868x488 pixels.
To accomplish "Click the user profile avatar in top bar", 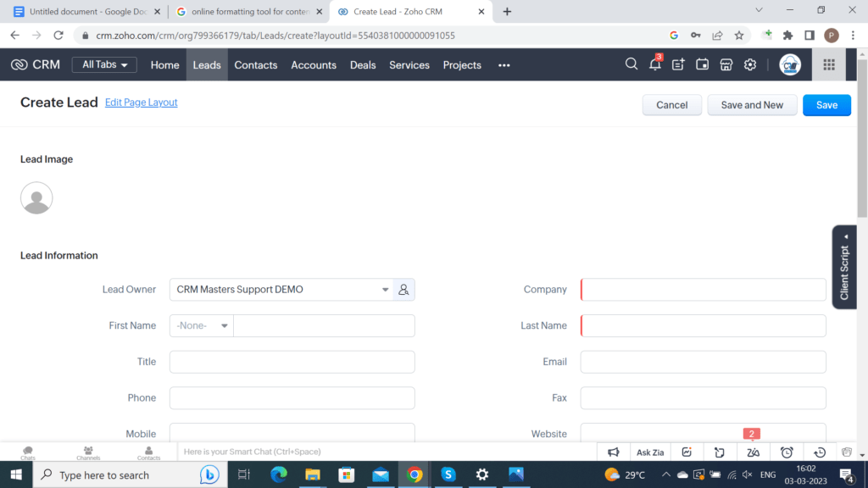I will (x=790, y=64).
